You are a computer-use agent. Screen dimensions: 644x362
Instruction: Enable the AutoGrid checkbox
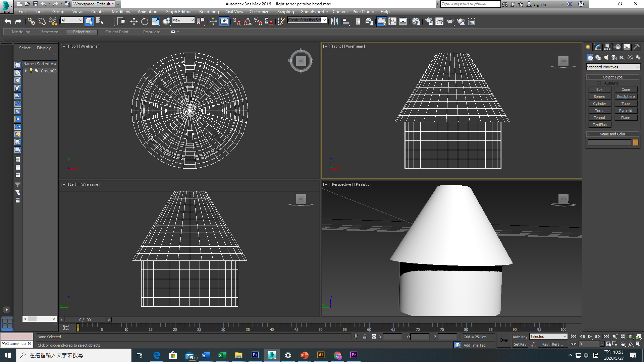tap(599, 83)
